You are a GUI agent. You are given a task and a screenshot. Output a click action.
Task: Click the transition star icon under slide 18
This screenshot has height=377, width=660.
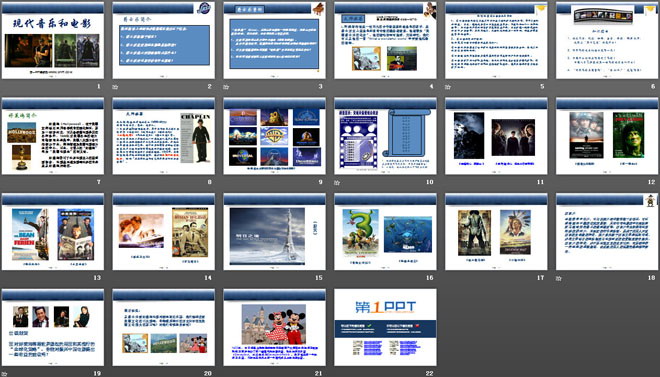pos(559,278)
